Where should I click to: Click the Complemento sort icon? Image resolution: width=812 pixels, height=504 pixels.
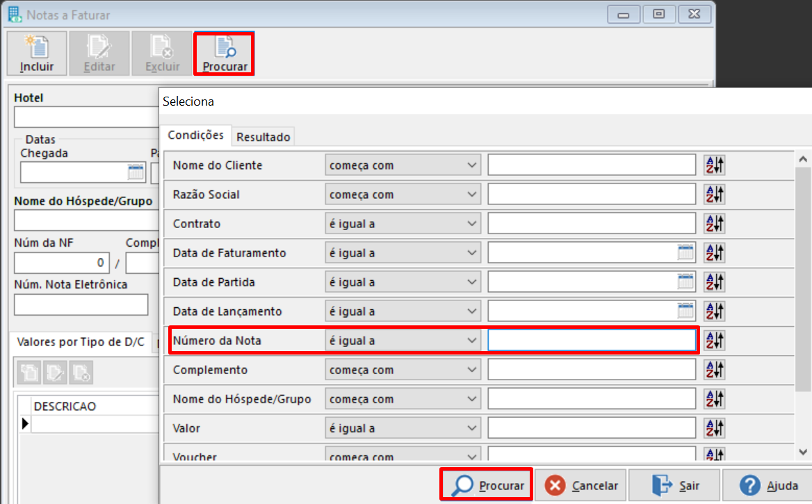point(714,370)
